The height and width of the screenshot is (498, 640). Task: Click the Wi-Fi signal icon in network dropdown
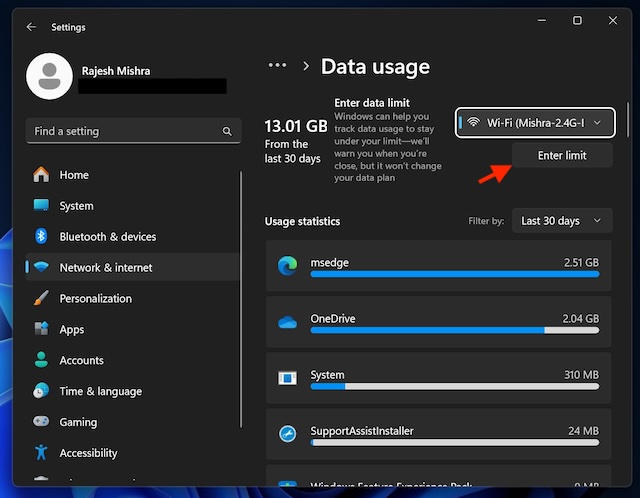(x=473, y=122)
